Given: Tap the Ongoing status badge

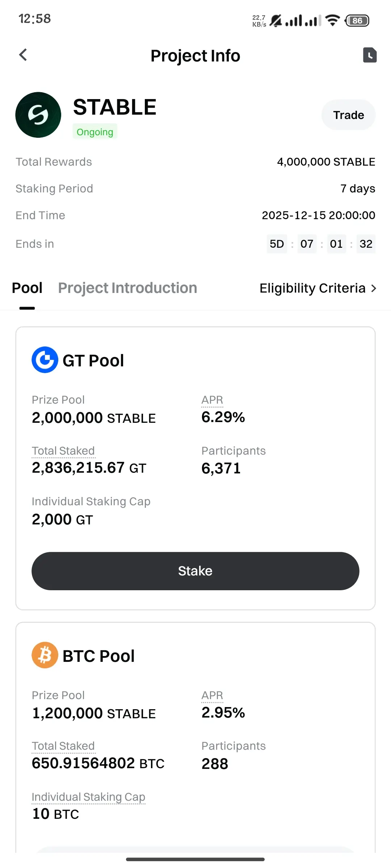Looking at the screenshot, I should [x=95, y=132].
